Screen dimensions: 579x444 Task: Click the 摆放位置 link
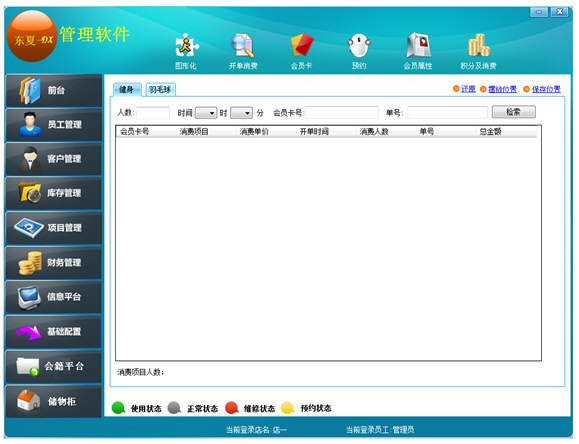503,89
